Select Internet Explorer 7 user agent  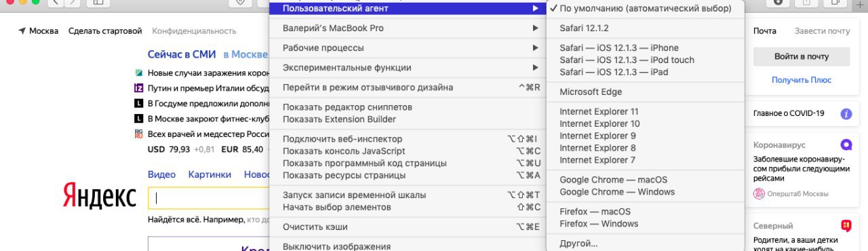[x=645, y=161]
